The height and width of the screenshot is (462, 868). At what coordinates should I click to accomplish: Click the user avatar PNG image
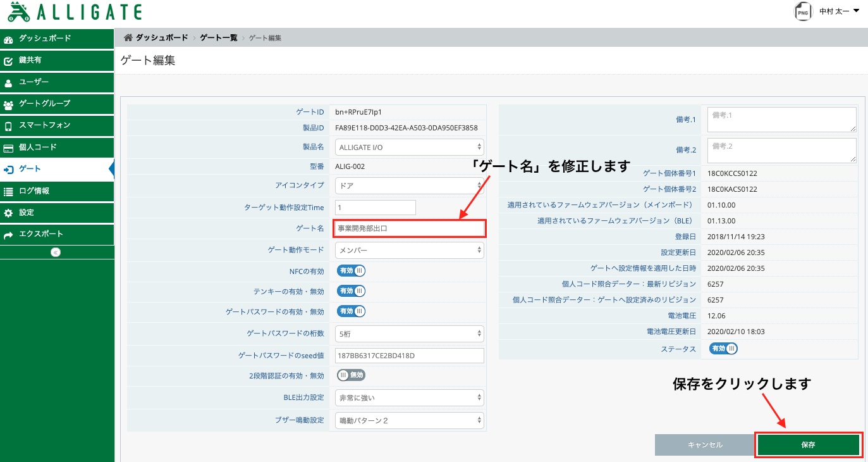(x=803, y=12)
